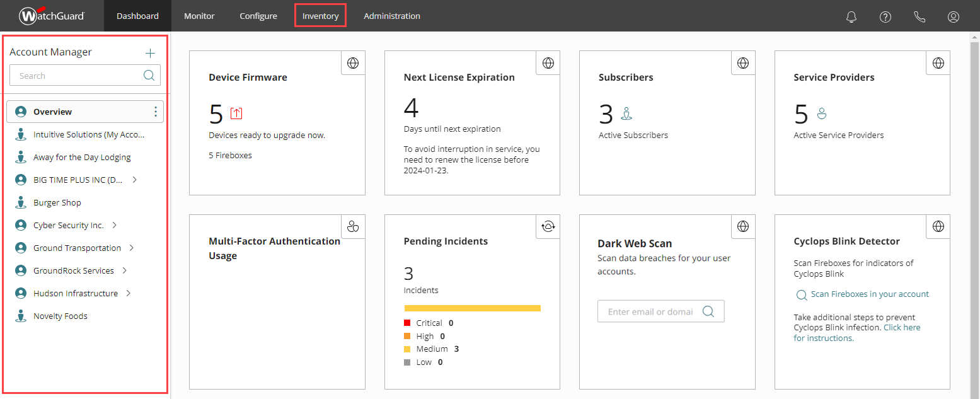Open the notifications bell icon
980x399 pixels.
point(851,17)
